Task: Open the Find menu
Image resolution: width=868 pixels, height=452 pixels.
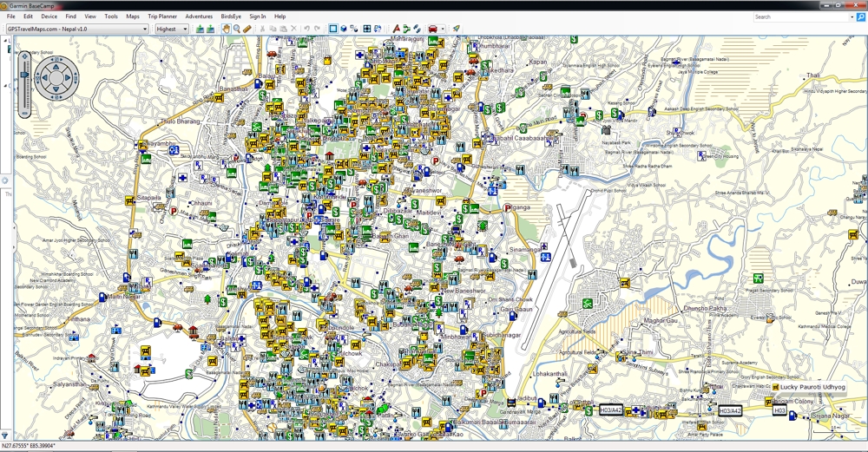Action: (71, 16)
